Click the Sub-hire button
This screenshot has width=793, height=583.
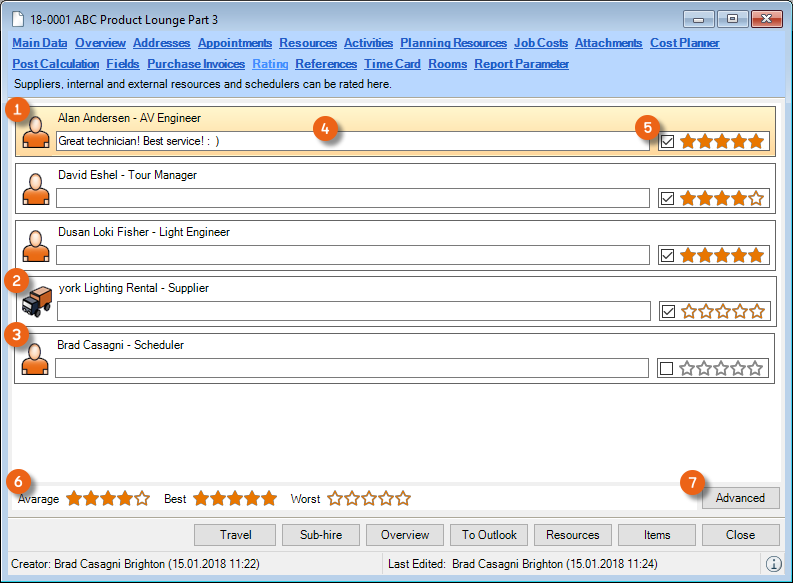(319, 535)
